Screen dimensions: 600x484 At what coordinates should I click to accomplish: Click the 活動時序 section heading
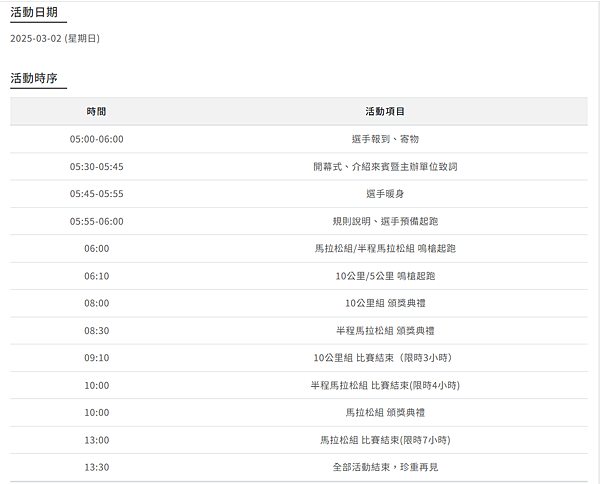click(x=34, y=78)
